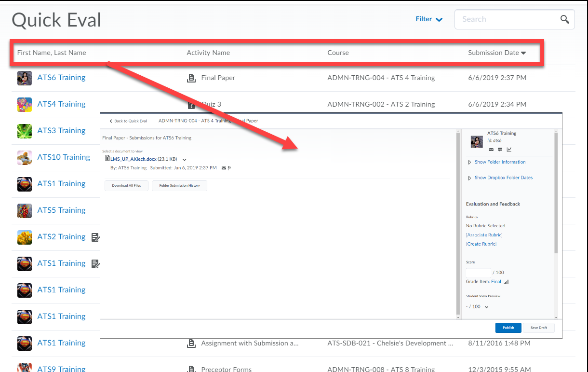This screenshot has width=588, height=372.
Task: Click the document icon beside Final Paper
Action: (x=191, y=77)
